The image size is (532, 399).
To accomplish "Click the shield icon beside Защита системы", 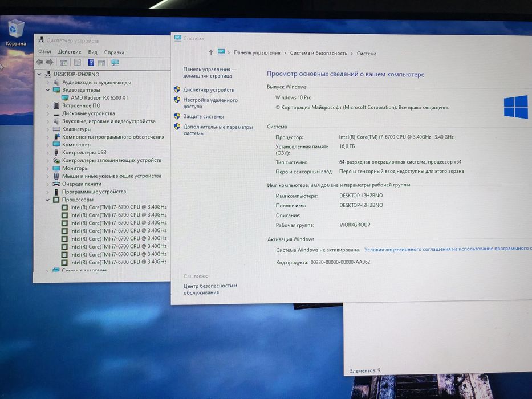I will coord(177,116).
